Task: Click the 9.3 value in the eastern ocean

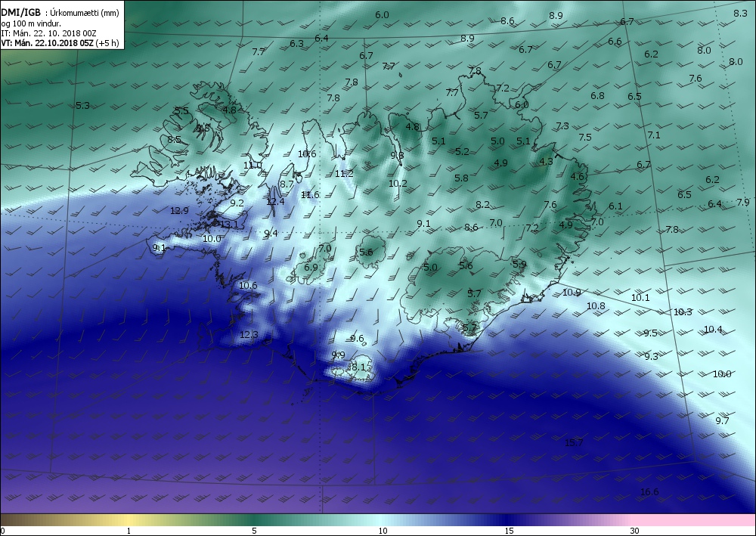Action: 652,356
